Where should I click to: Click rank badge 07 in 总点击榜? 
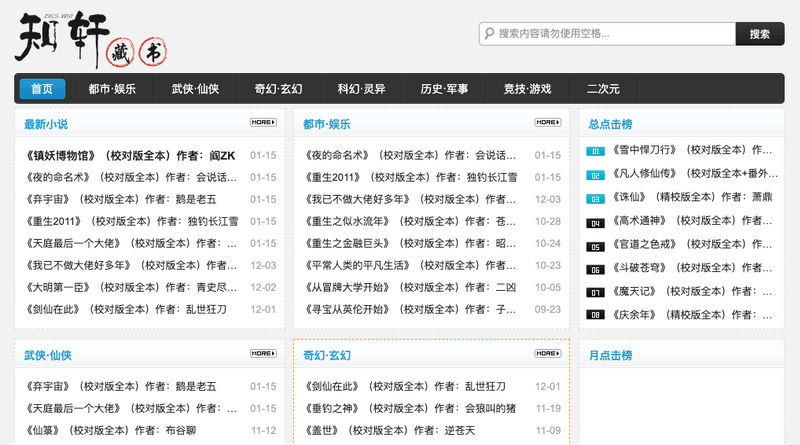tap(595, 293)
